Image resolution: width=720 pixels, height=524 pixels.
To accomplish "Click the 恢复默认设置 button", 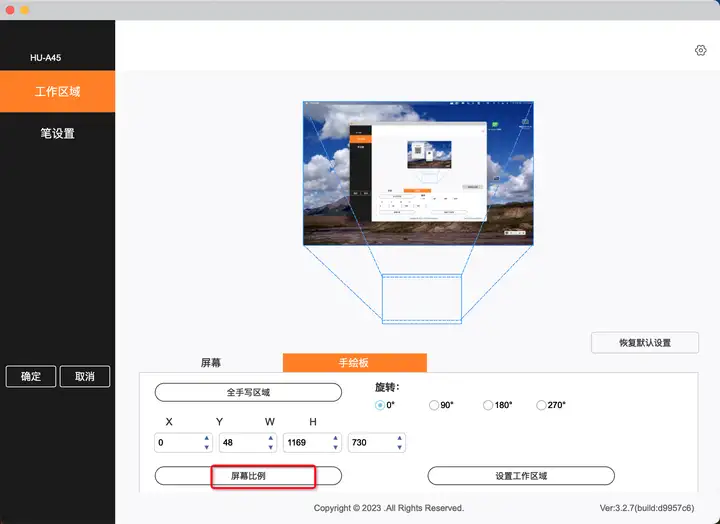I will (645, 343).
